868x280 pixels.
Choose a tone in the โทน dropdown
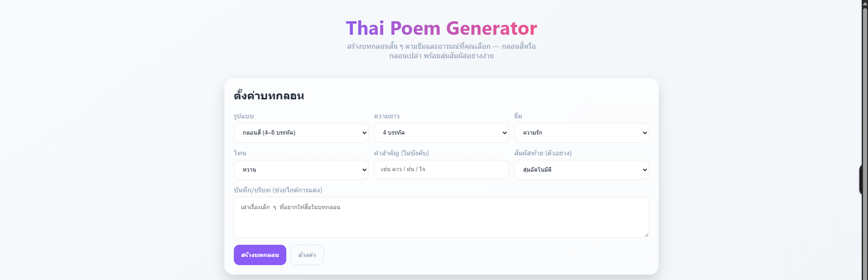tap(301, 170)
